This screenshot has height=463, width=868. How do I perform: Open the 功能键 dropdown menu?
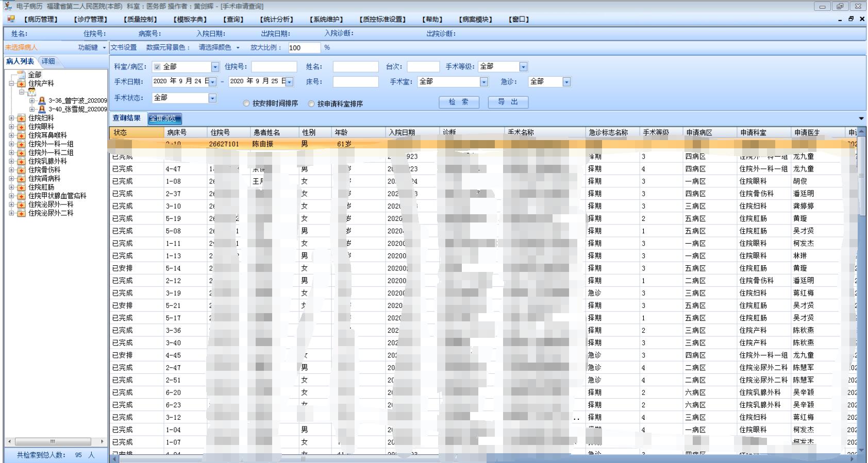pyautogui.click(x=92, y=47)
